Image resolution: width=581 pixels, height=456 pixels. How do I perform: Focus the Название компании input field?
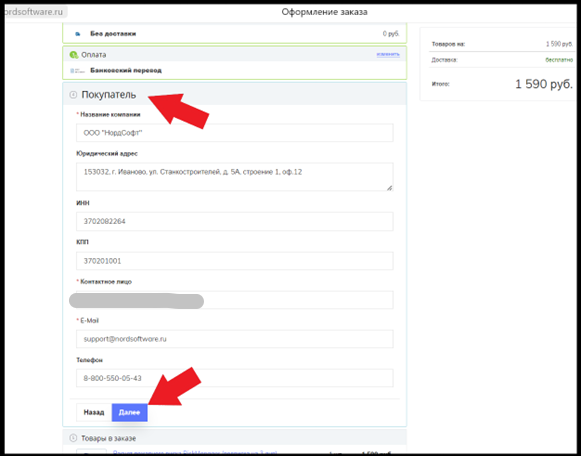235,133
